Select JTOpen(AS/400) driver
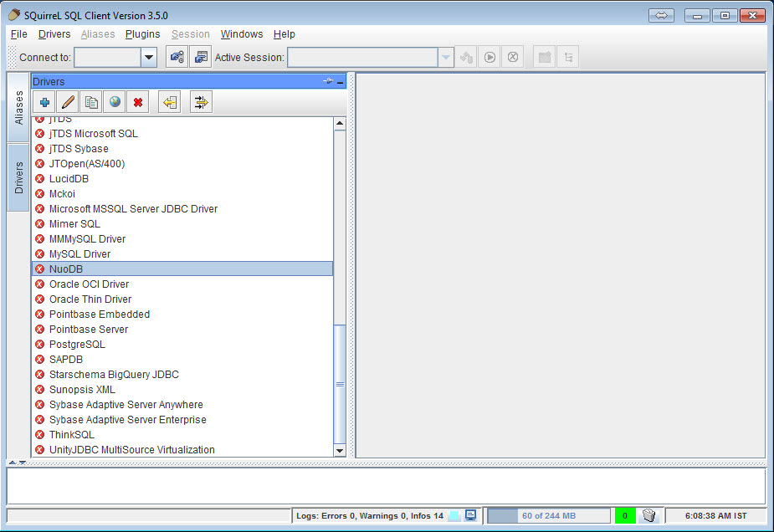774x532 pixels. click(182, 164)
